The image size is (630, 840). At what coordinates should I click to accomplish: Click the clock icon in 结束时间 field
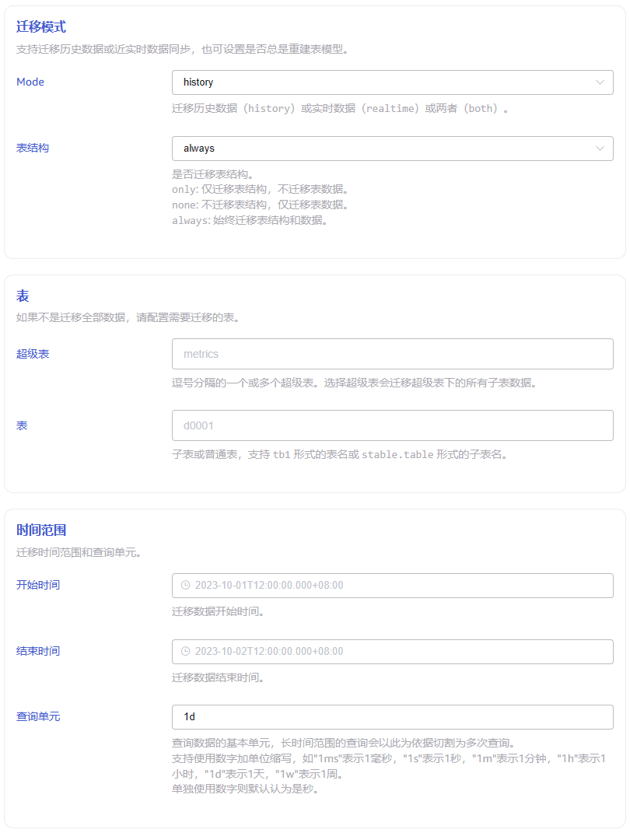coord(185,652)
